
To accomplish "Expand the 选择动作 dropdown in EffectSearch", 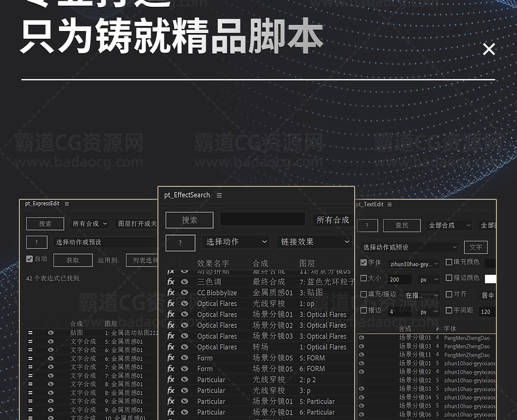I will coord(236,242).
